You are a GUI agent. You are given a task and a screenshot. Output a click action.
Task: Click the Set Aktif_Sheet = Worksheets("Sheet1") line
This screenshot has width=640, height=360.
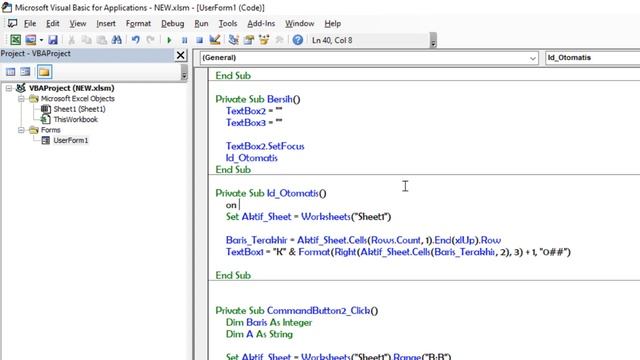point(309,217)
